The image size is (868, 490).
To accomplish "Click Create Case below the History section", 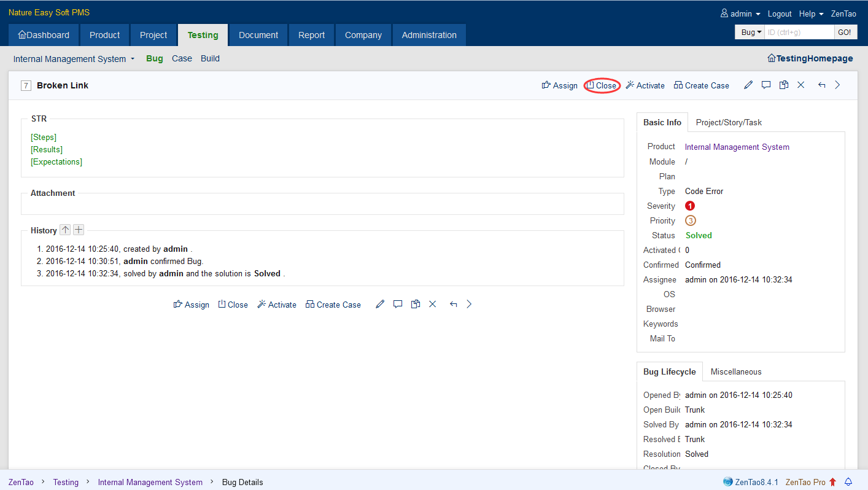I will click(x=333, y=305).
